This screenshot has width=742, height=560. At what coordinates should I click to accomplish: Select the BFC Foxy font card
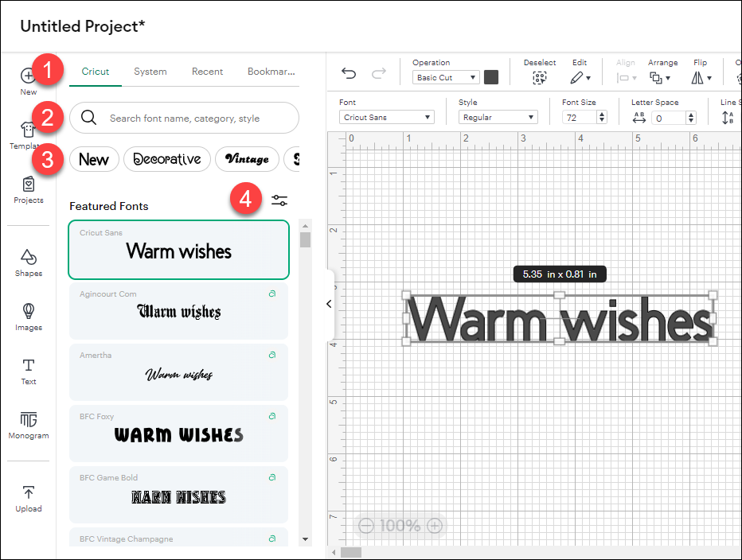179,434
